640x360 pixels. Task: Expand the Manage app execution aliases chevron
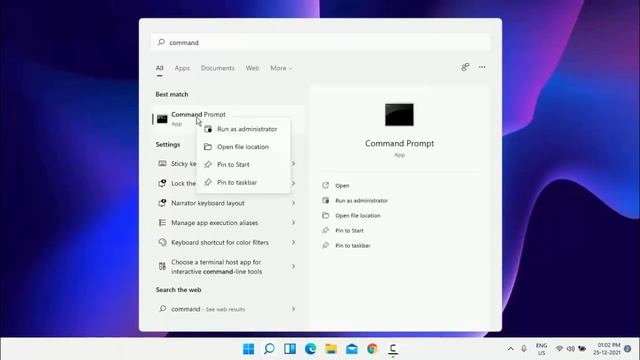click(293, 222)
